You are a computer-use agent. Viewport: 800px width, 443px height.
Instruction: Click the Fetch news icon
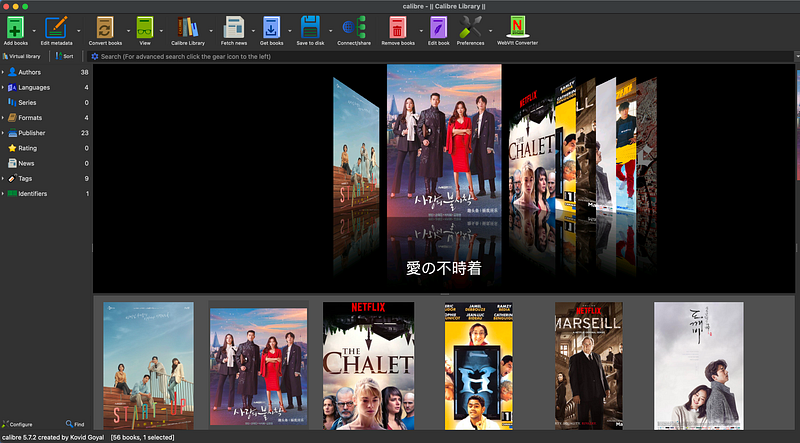click(x=234, y=27)
